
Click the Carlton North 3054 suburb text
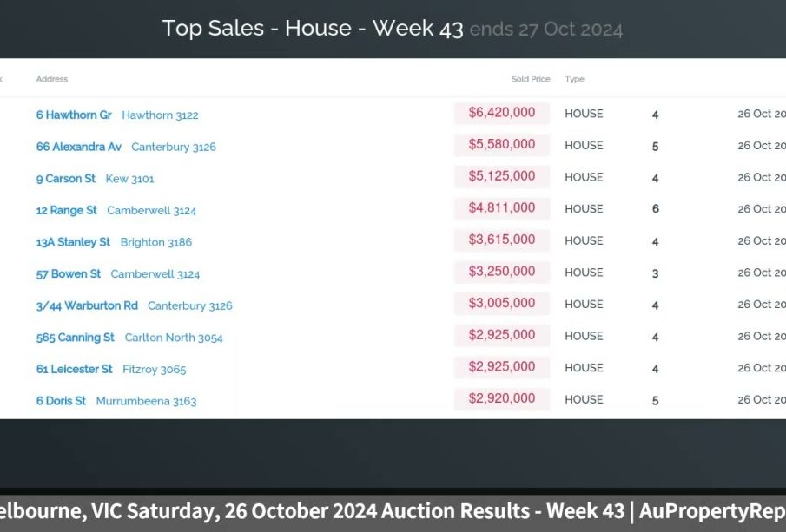coord(174,338)
